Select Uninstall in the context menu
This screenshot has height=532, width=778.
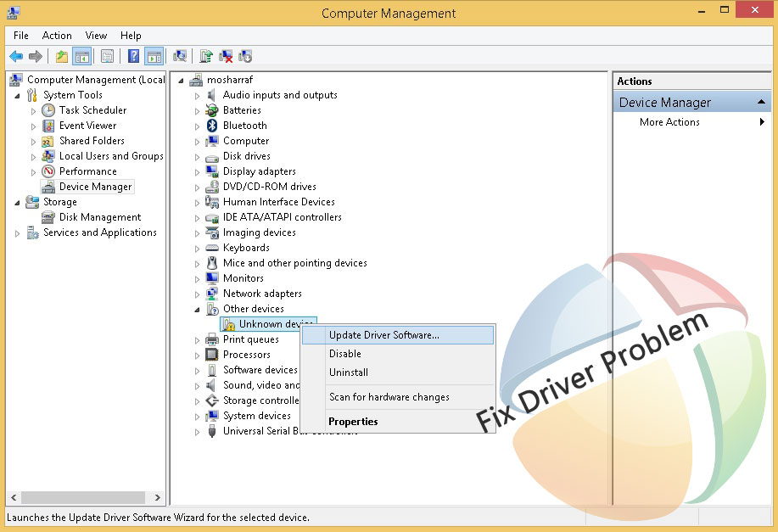tap(349, 372)
